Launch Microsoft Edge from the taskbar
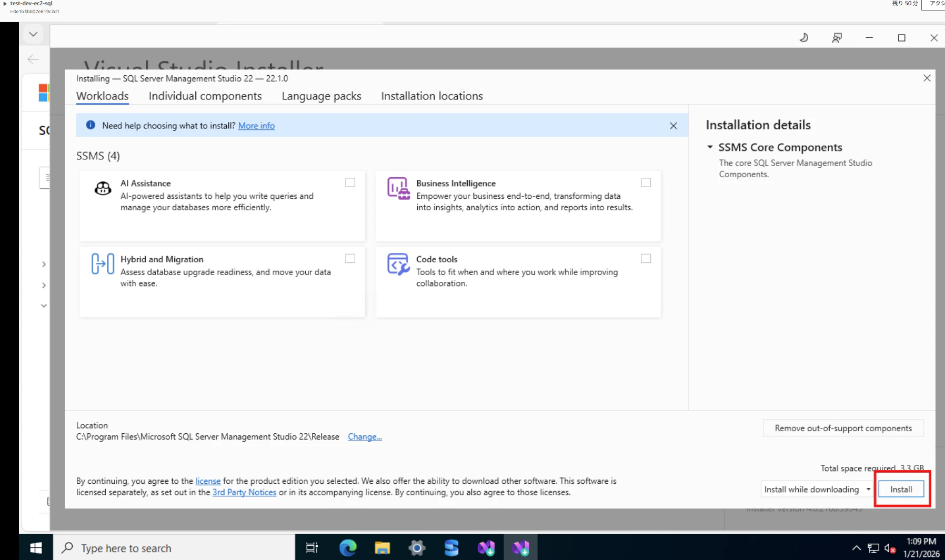The height and width of the screenshot is (560, 945). click(348, 548)
